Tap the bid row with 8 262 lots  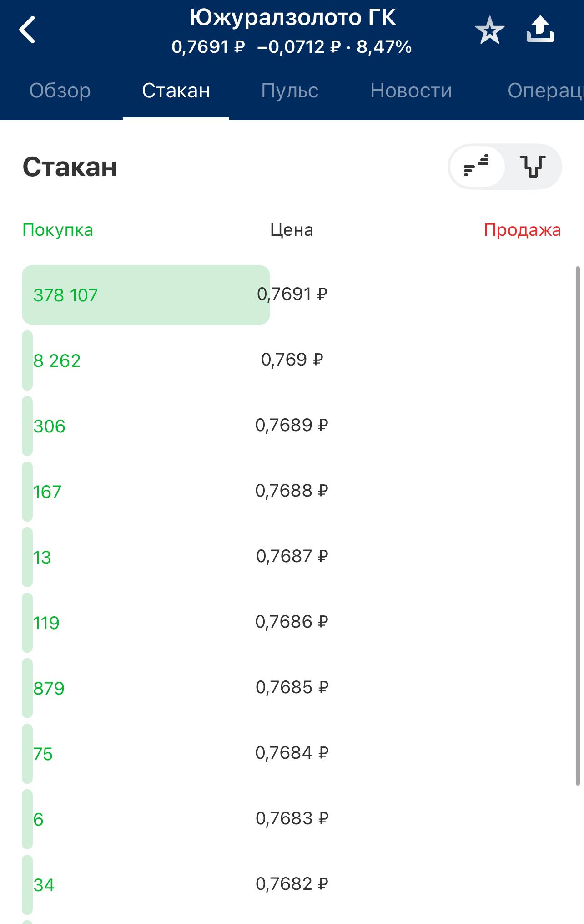coord(57,360)
